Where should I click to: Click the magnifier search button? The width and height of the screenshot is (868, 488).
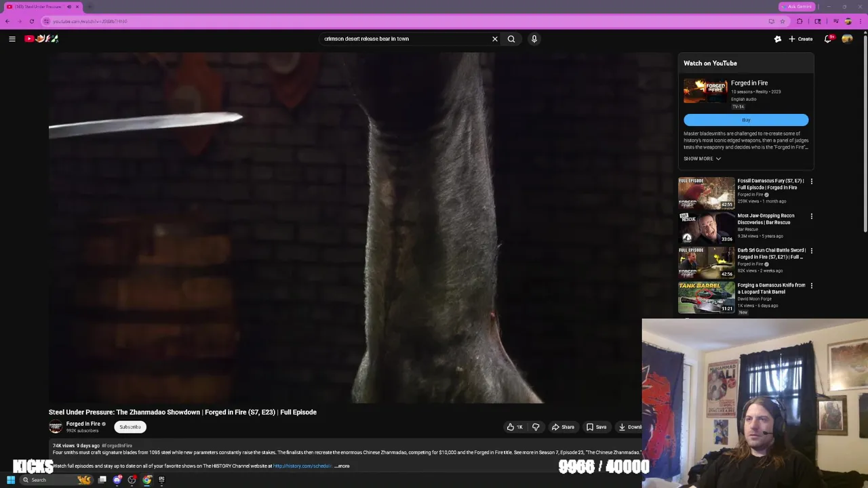[x=511, y=39]
